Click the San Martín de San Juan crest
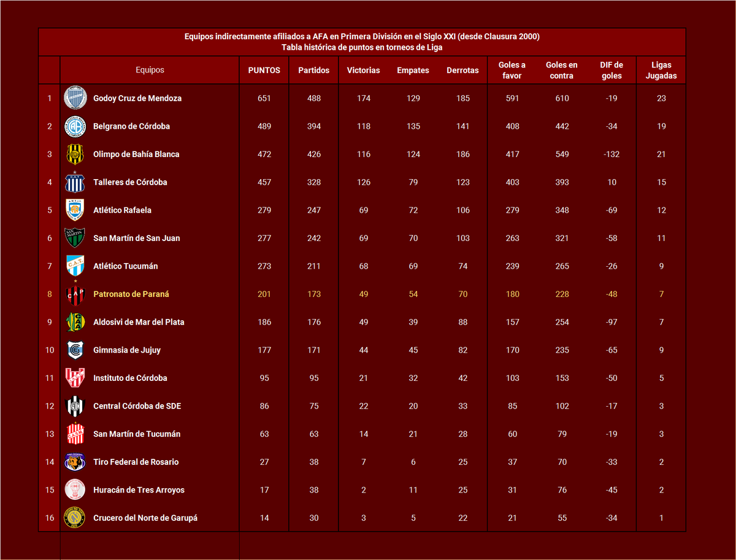 (x=75, y=238)
